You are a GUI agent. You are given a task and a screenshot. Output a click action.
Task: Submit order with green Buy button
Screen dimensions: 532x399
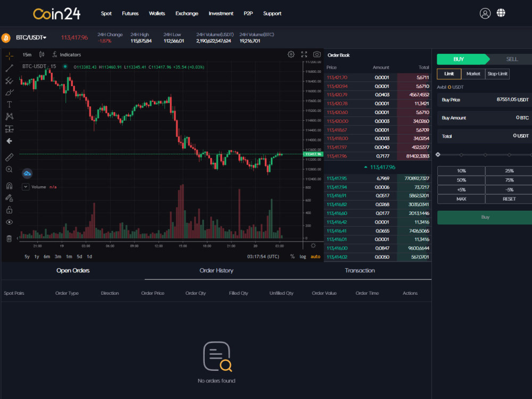(485, 217)
